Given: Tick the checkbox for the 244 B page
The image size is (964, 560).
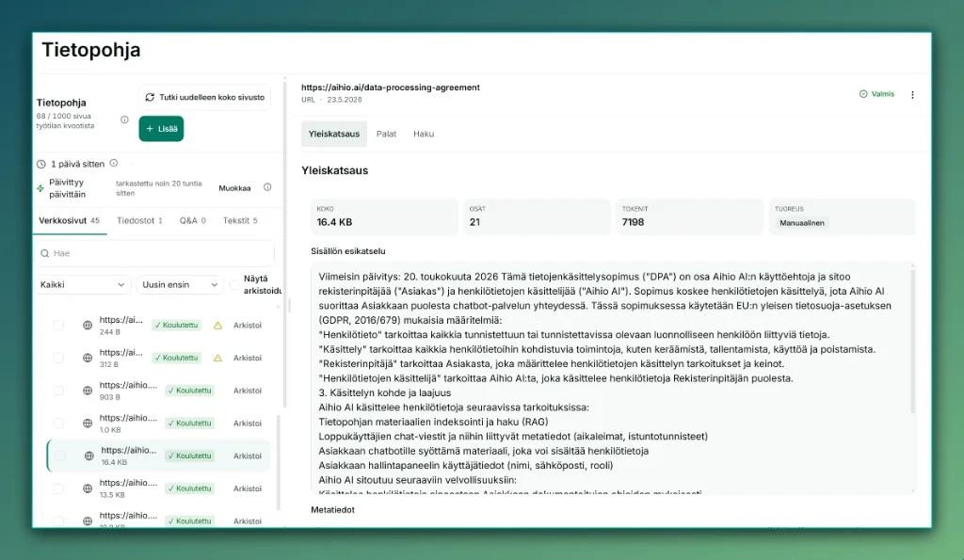Looking at the screenshot, I should click(x=58, y=326).
